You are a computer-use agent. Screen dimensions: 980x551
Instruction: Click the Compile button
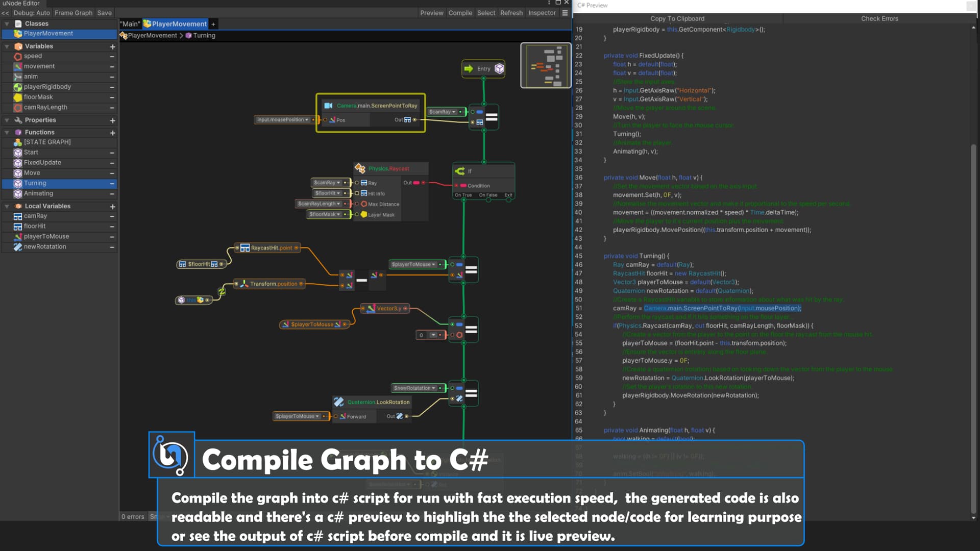point(460,13)
